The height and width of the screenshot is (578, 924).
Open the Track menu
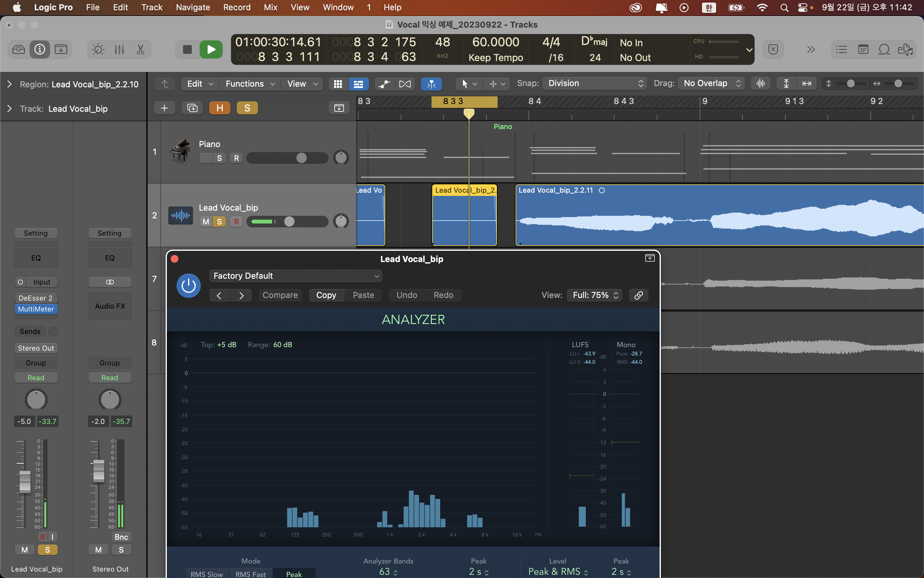(x=151, y=7)
